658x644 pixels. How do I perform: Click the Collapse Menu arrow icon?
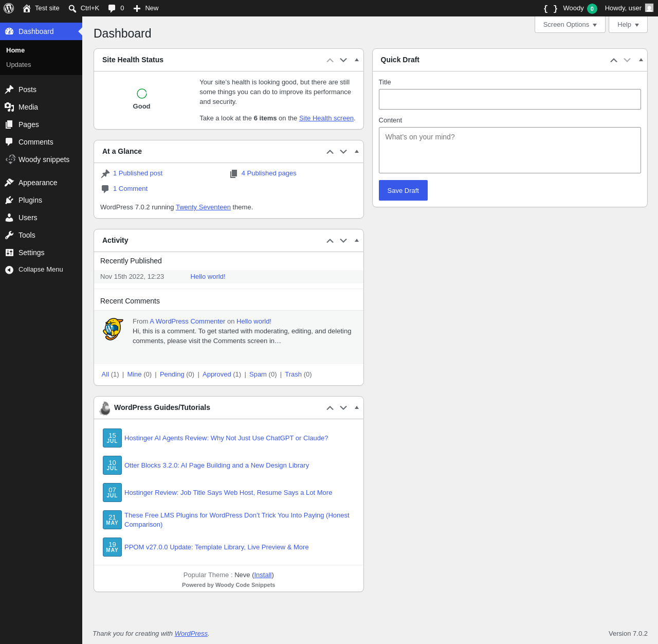coord(9,270)
